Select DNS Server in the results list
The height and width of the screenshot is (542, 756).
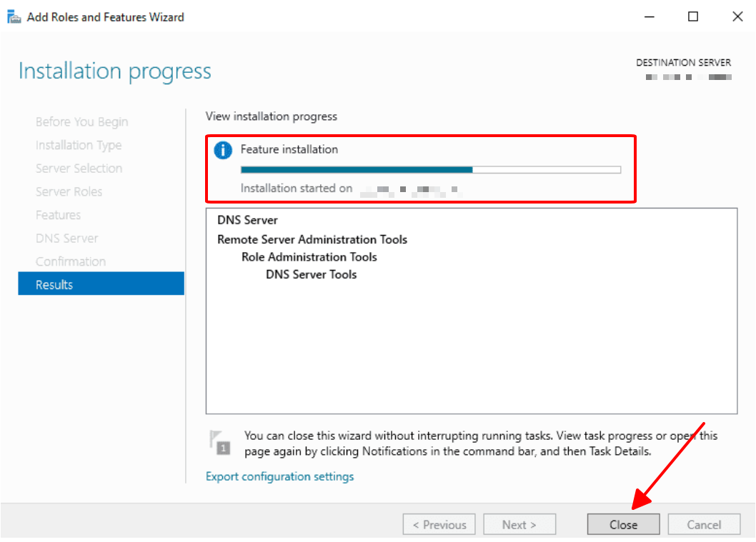tap(247, 220)
